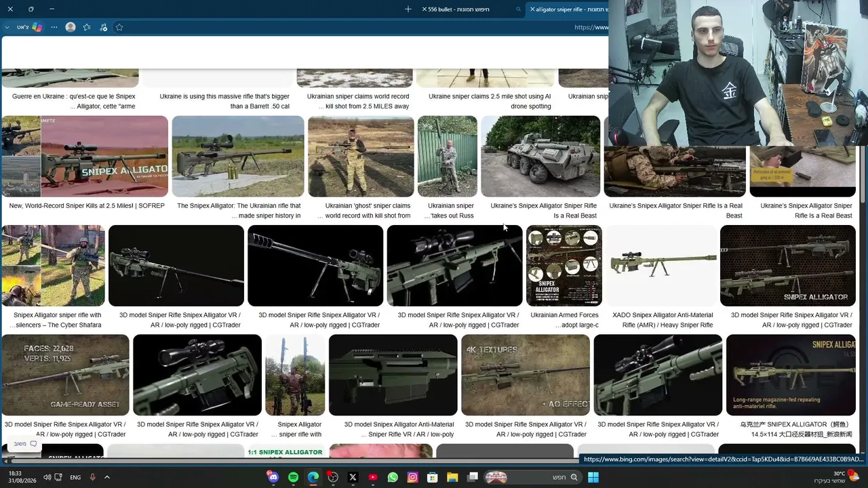Click the taskbar search box
This screenshot has width=868, height=488.
point(533,477)
